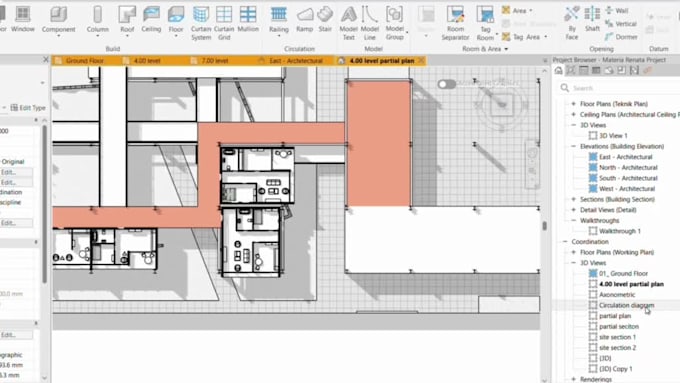This screenshot has width=680, height=383.
Task: Expand Floor Plans (Teknik Plan) node
Action: [574, 104]
